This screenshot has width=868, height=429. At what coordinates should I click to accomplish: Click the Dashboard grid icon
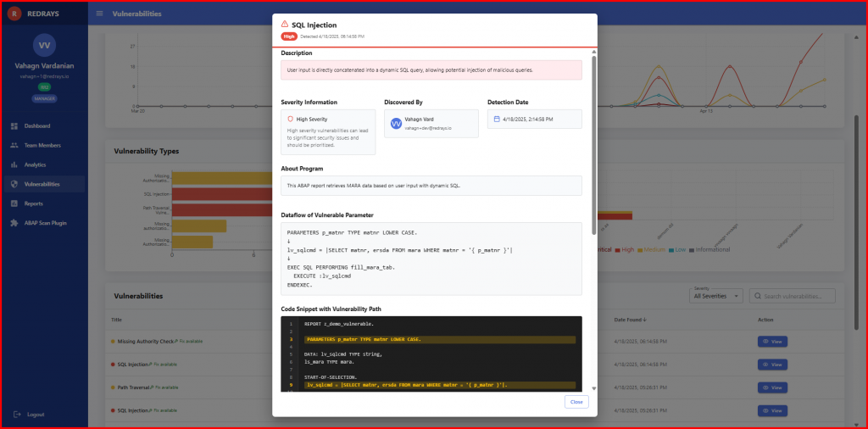tap(14, 125)
